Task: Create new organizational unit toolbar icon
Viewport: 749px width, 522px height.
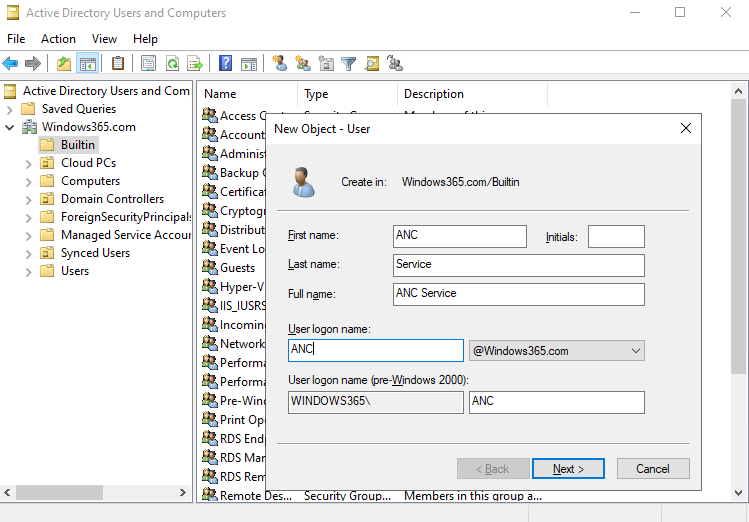Action: (326, 63)
